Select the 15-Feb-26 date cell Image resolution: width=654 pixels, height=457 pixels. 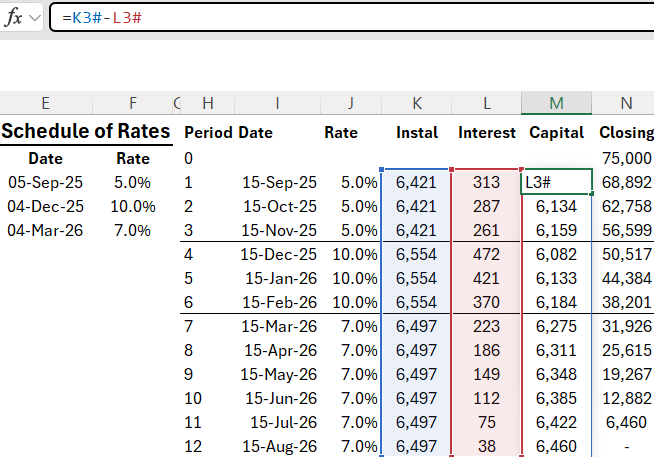point(279,303)
